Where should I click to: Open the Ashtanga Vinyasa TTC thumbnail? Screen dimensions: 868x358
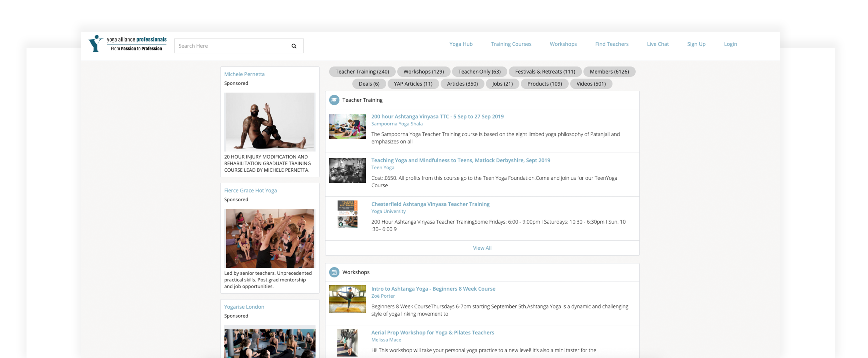click(347, 127)
